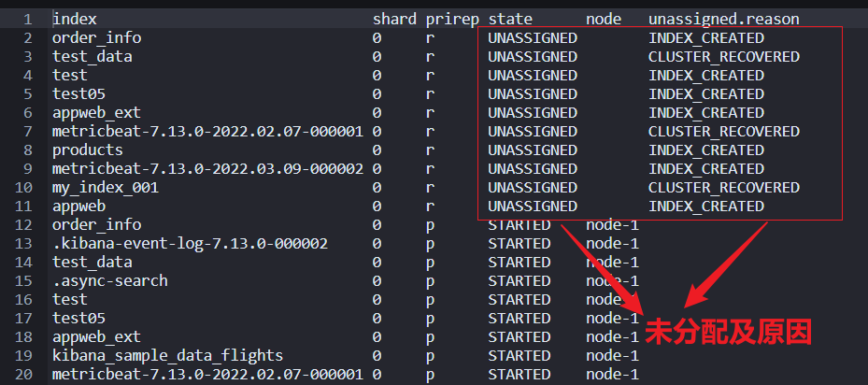Viewport: 868px width, 385px height.
Task: Click 'order_info' on line 2
Action: (97, 38)
